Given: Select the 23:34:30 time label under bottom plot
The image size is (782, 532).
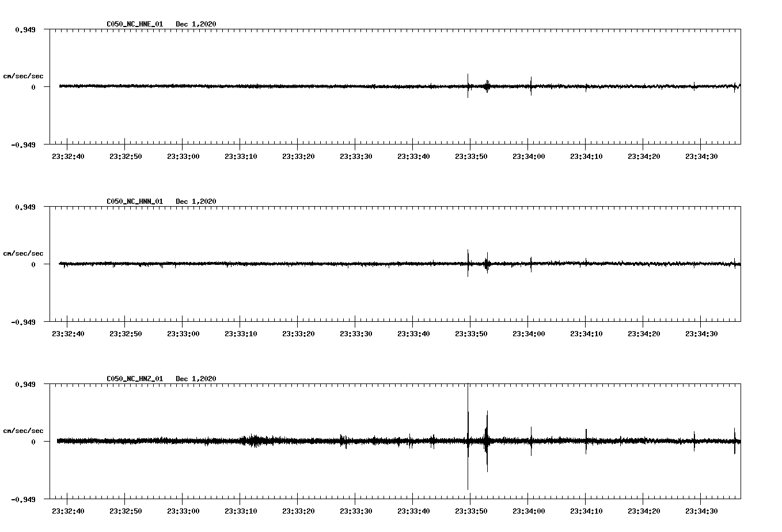Looking at the screenshot, I should tap(703, 510).
